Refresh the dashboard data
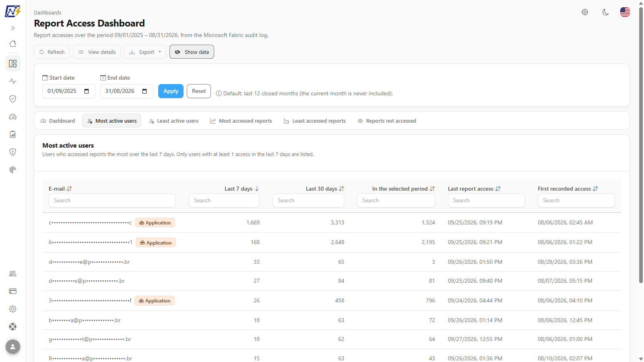Viewport: 644px width, 362px height. point(52,52)
